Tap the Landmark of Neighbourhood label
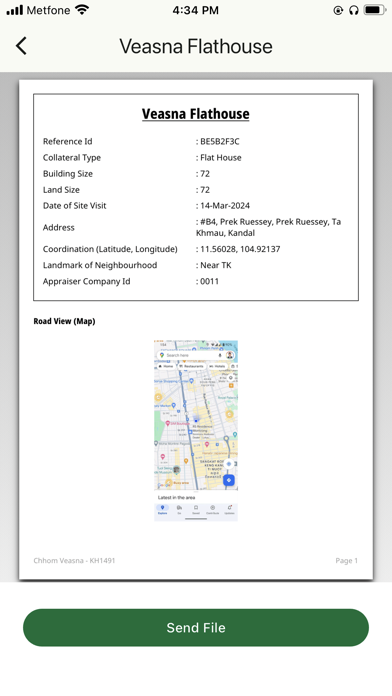The image size is (392, 696). pyautogui.click(x=100, y=265)
